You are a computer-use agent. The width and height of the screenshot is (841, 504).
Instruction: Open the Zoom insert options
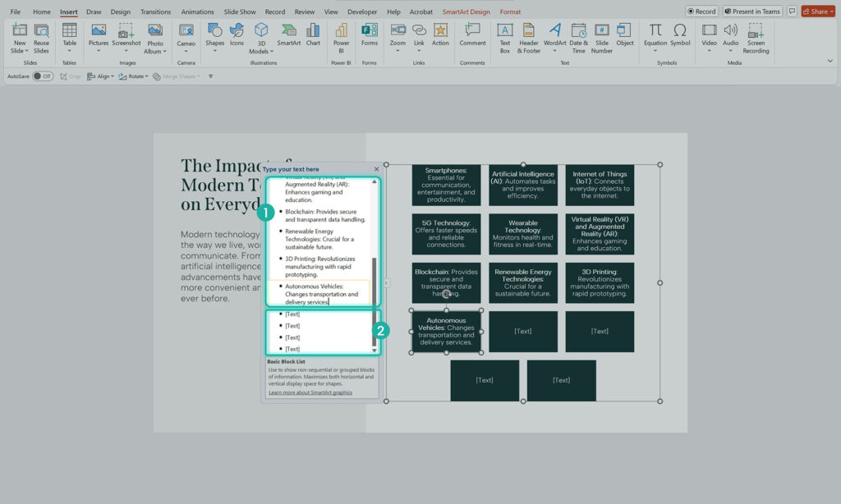click(x=398, y=38)
